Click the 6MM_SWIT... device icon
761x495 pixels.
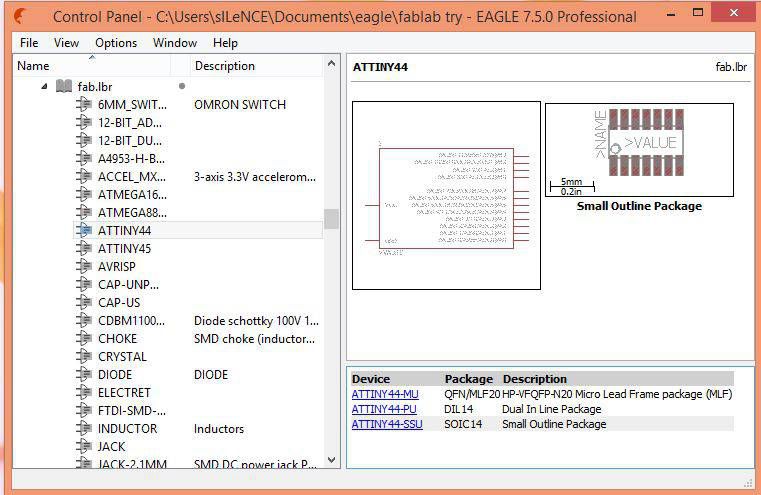tap(84, 104)
